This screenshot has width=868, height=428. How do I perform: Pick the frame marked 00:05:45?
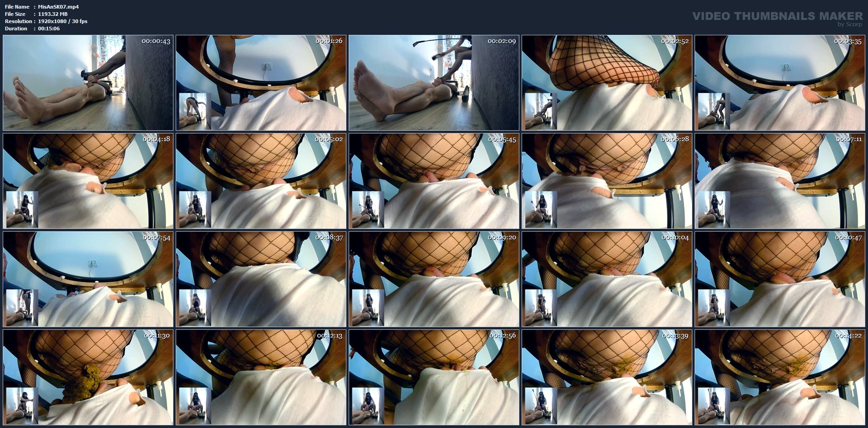434,181
